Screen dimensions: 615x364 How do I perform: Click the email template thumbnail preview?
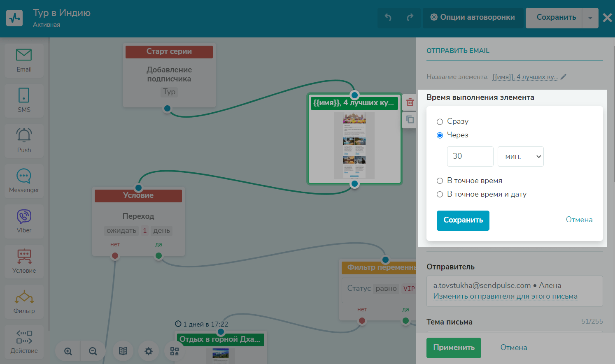[354, 145]
